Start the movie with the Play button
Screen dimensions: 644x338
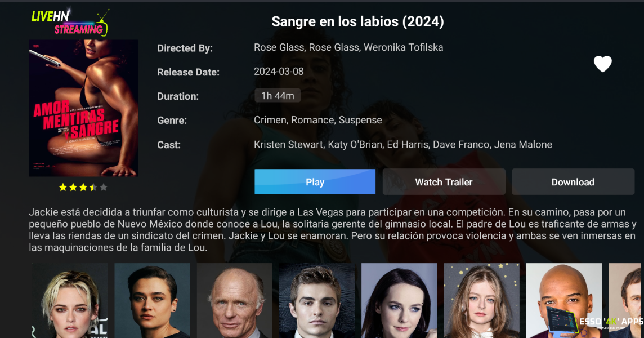pos(315,182)
